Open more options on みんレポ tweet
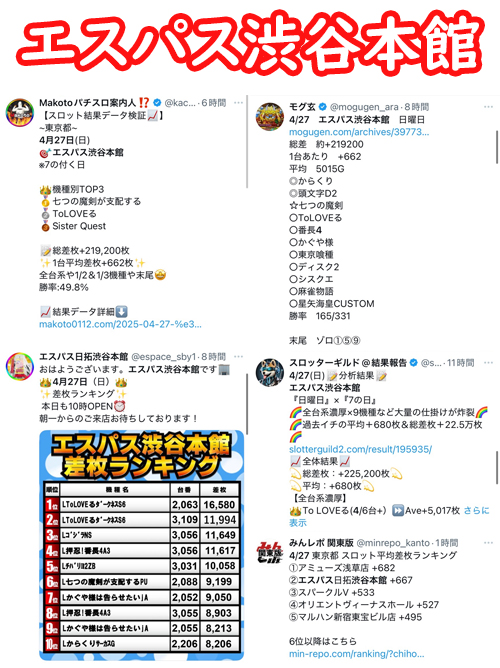 point(489,543)
